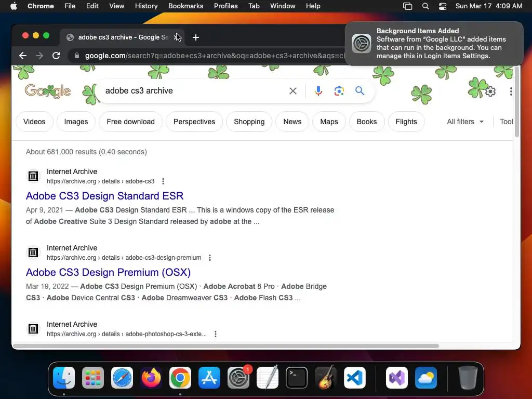Open Spotlight search in the menu bar

(x=425, y=6)
